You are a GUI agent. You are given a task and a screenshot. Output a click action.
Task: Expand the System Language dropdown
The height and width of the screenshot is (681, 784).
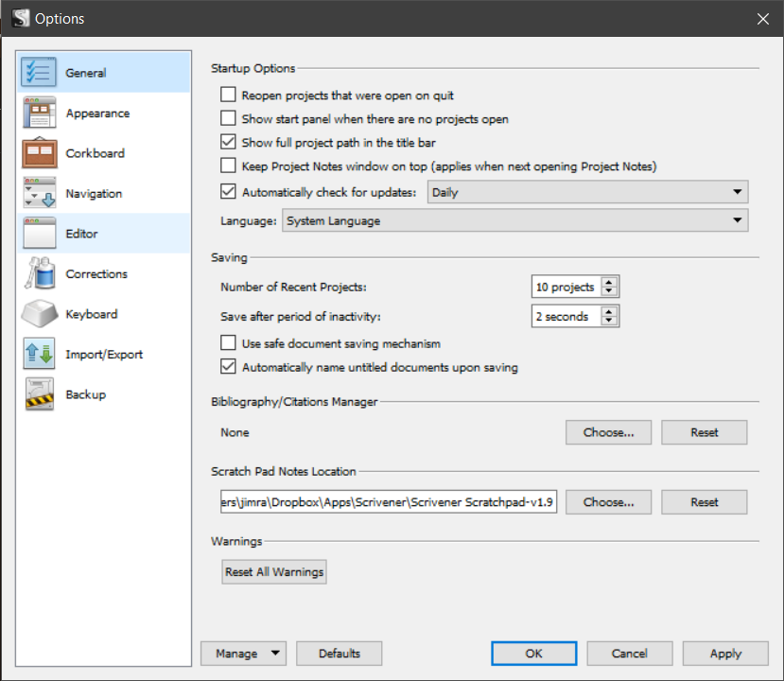pos(514,221)
